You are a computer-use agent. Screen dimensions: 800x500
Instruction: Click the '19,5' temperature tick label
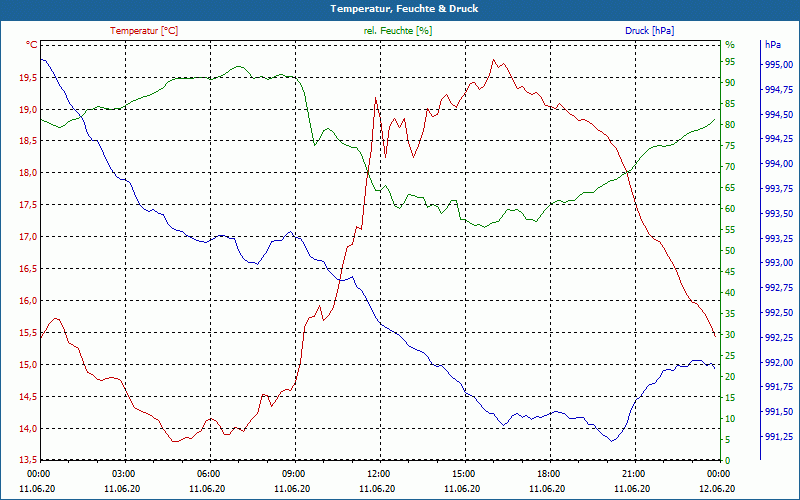[29, 78]
